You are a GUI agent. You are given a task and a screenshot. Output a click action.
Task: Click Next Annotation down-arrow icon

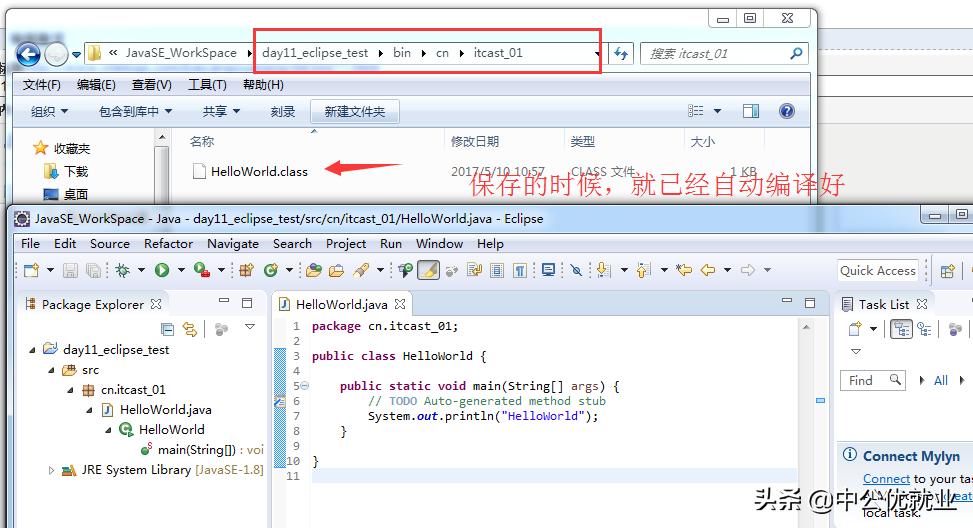(x=603, y=270)
